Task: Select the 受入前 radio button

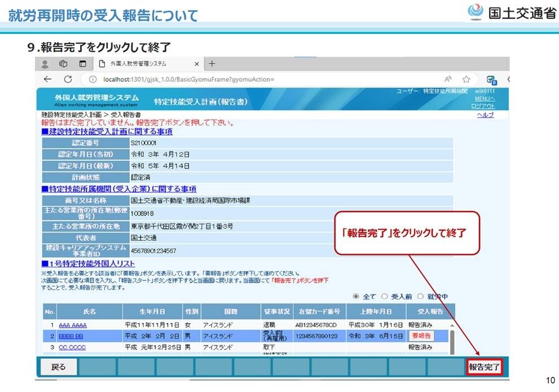Action: click(384, 296)
